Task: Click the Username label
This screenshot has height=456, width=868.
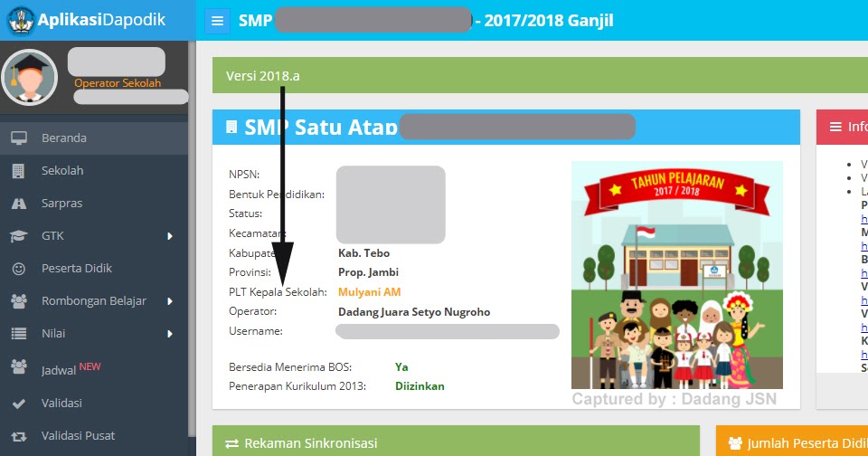Action: [x=256, y=331]
